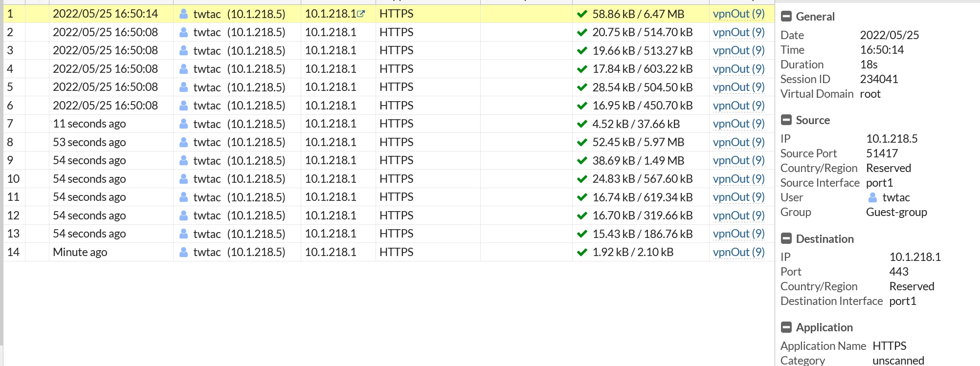Click Group value Guest-group
980x366 pixels.
896,212
